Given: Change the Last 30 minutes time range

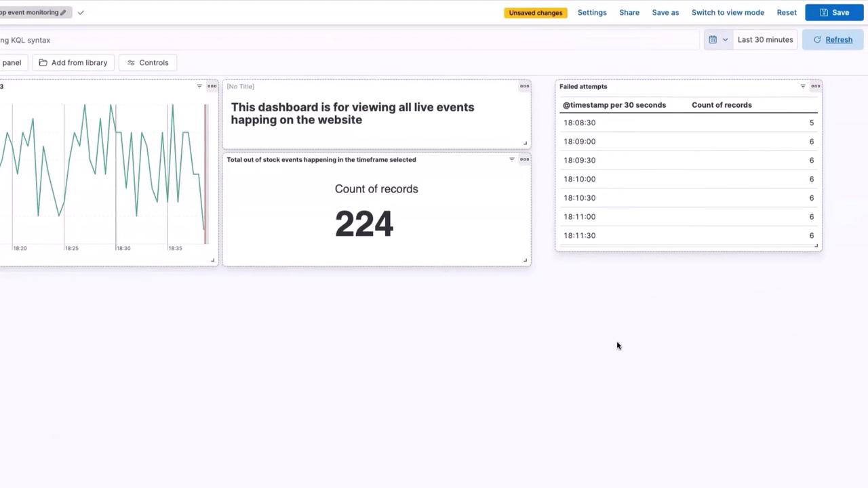Looking at the screenshot, I should [x=765, y=39].
